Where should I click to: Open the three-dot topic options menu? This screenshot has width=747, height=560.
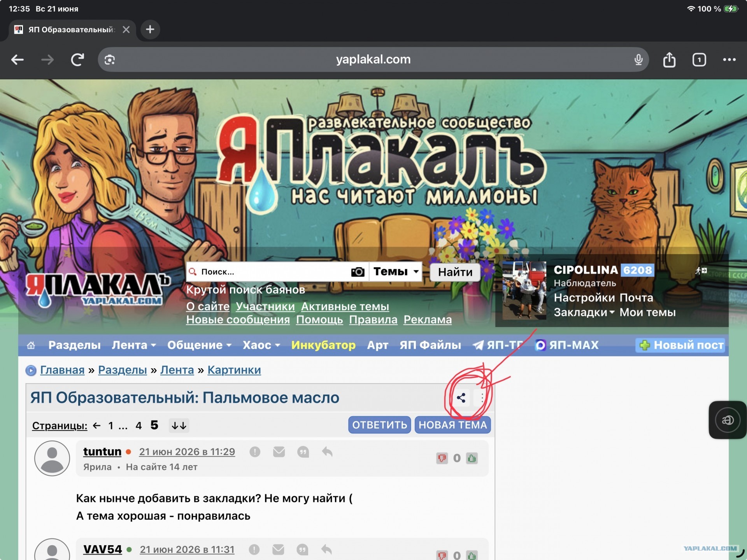482,397
